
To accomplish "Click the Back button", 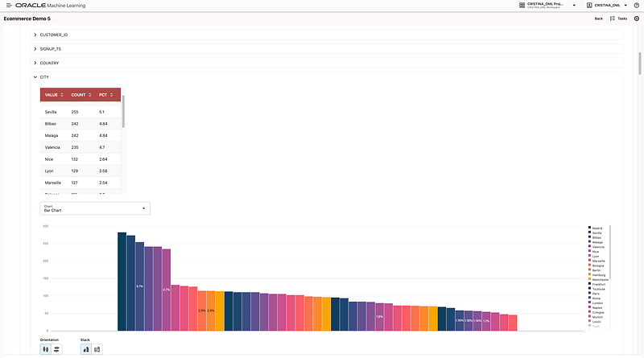I will [x=598, y=18].
